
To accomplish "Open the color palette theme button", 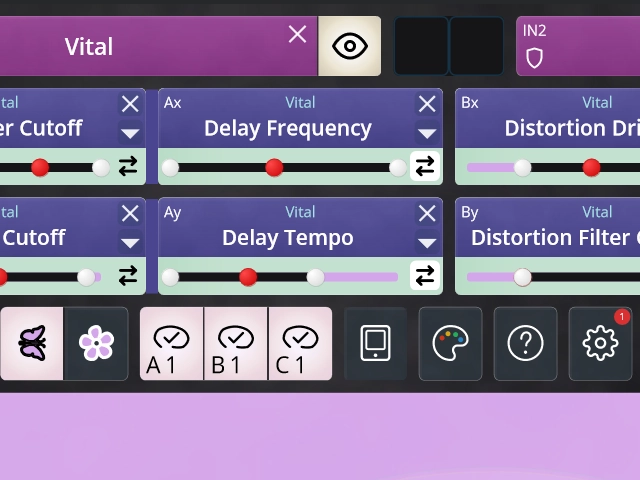I will tap(450, 343).
